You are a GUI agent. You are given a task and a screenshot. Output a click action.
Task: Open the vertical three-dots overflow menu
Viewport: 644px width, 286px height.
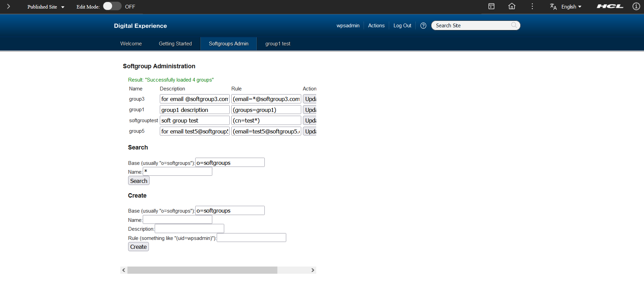tap(532, 6)
